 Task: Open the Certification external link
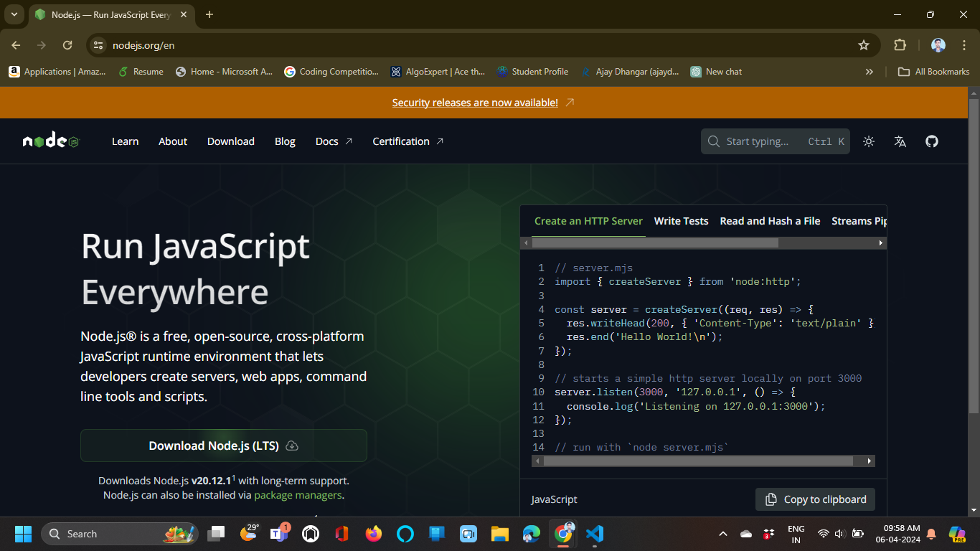408,141
